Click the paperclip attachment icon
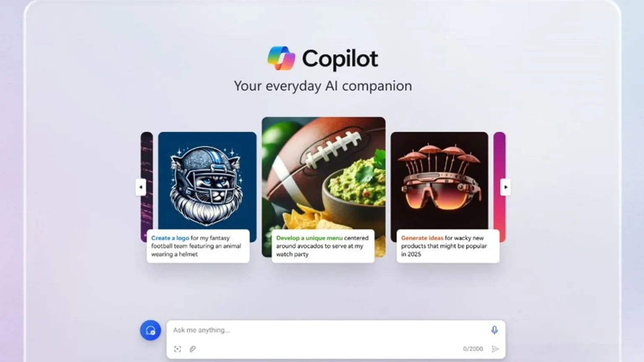Viewport: 644px width, 362px height. pos(192,349)
